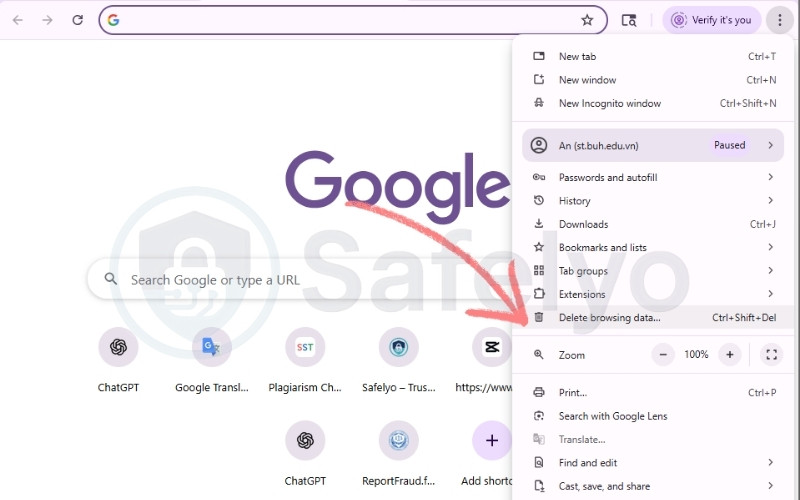
Task: Click the trash icon for Delete browsing data
Action: [x=539, y=317]
